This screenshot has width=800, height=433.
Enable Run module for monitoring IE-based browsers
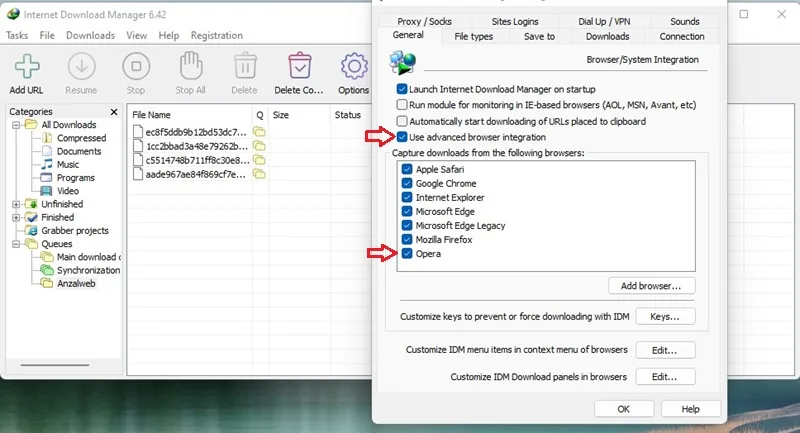tap(402, 105)
